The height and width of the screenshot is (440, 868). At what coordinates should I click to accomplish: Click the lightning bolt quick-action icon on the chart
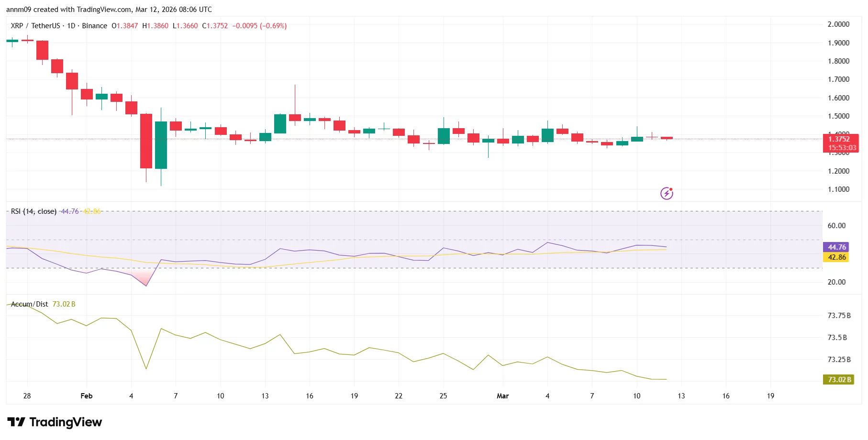point(667,193)
